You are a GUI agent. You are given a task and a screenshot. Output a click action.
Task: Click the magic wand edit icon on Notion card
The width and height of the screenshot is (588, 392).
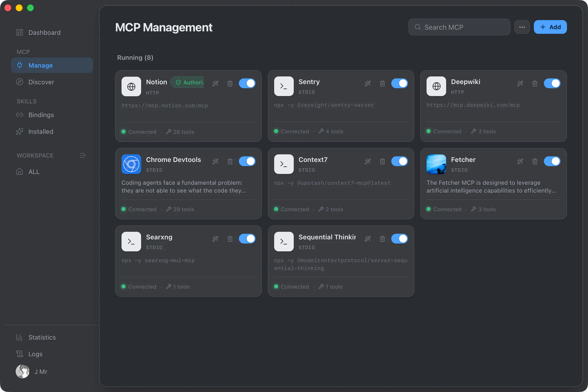click(215, 84)
